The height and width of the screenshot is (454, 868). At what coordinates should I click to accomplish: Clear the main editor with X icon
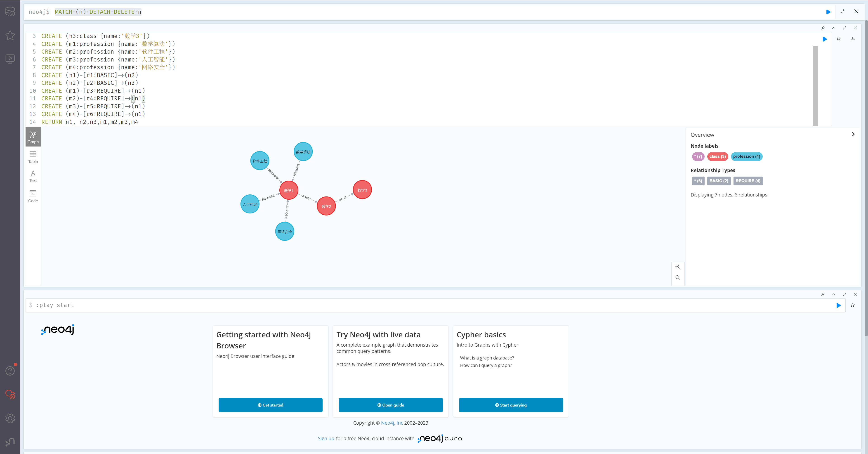(x=856, y=12)
